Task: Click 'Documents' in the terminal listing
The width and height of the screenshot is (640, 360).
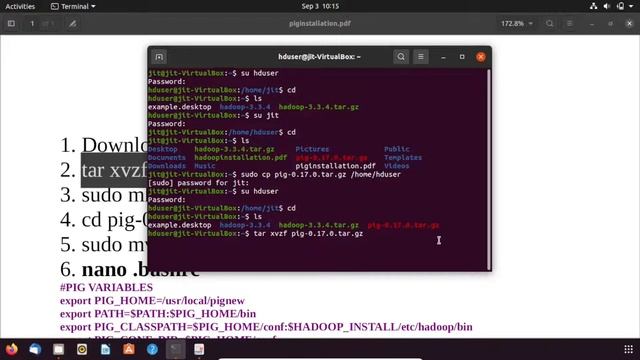Action: [167, 158]
